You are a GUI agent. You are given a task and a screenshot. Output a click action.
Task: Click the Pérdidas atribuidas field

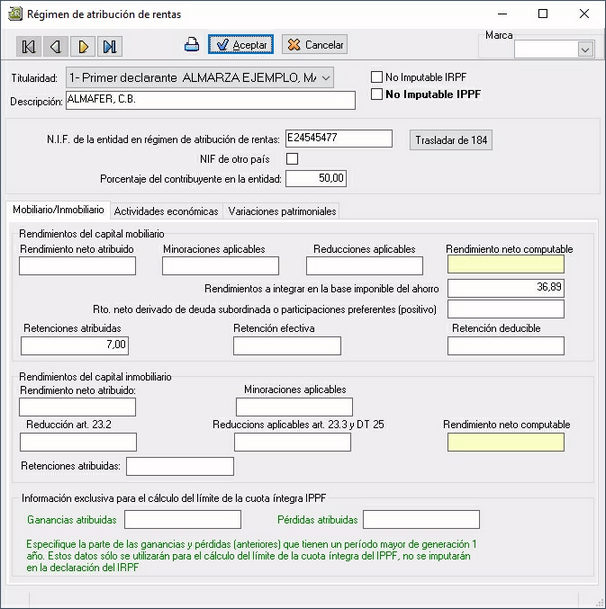[x=421, y=520]
